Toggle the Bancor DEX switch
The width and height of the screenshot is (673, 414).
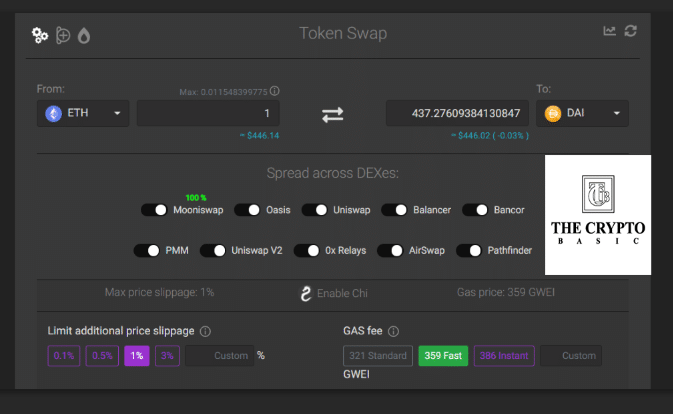point(475,210)
